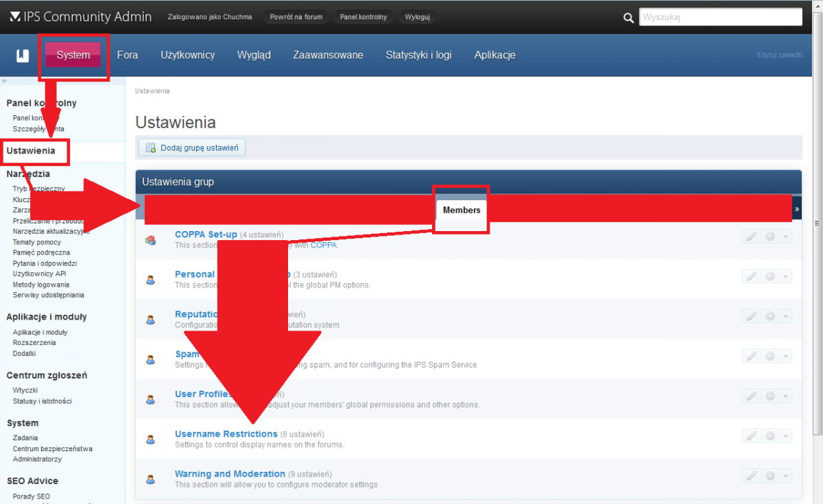Open dropdown arrow for COPPA Set-up row

coord(785,237)
